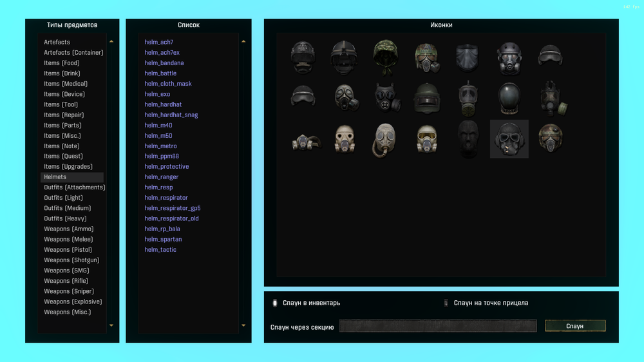
Task: Choose helm_tactic list entry
Action: pyautogui.click(x=160, y=250)
